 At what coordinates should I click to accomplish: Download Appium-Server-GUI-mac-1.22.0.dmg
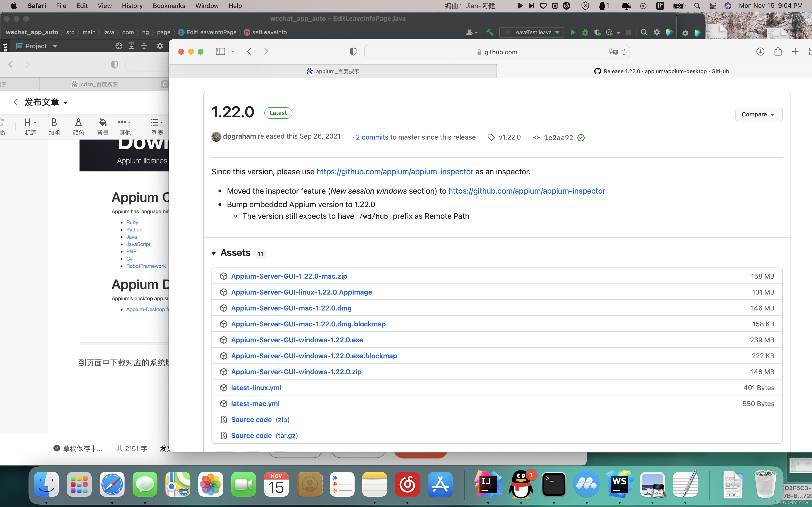[291, 308]
